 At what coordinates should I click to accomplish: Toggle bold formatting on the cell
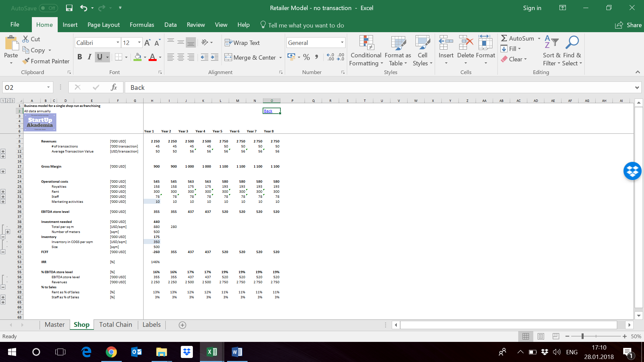(79, 57)
